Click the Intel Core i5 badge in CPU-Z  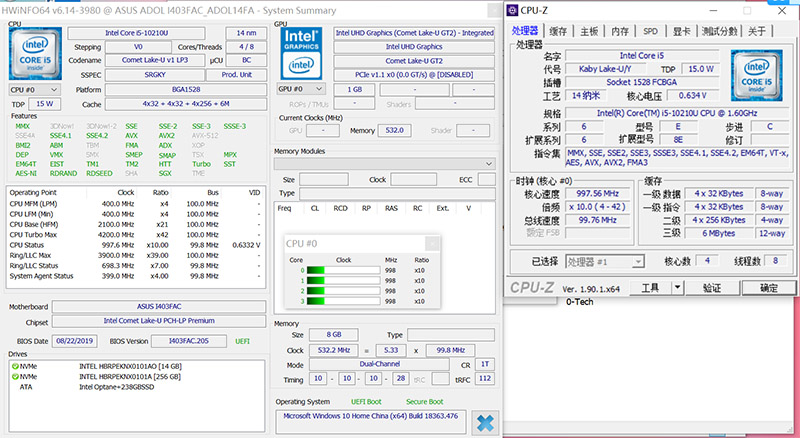click(756, 75)
